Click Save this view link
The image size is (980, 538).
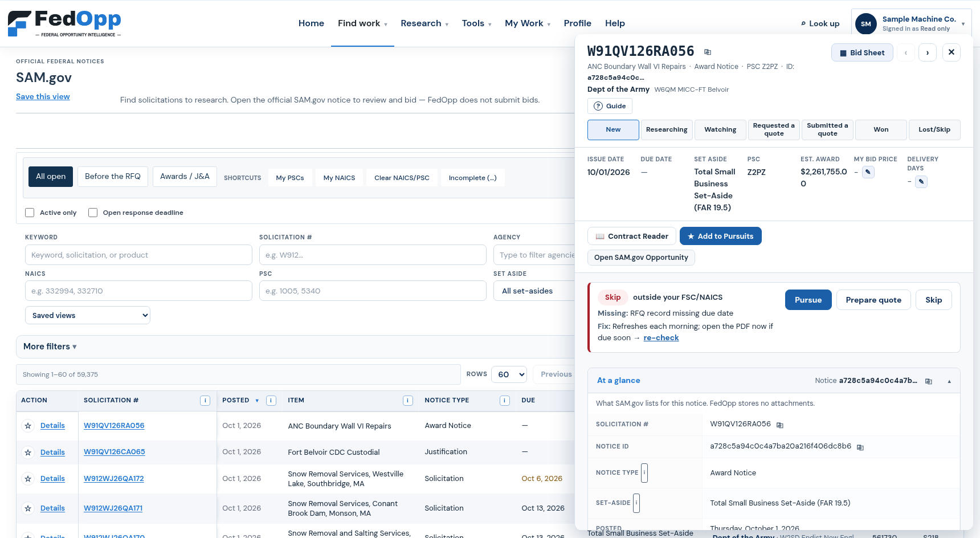43,97
